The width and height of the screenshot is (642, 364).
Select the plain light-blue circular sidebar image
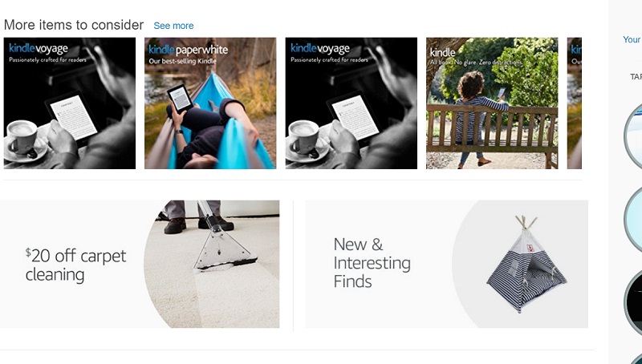pyautogui.click(x=633, y=219)
